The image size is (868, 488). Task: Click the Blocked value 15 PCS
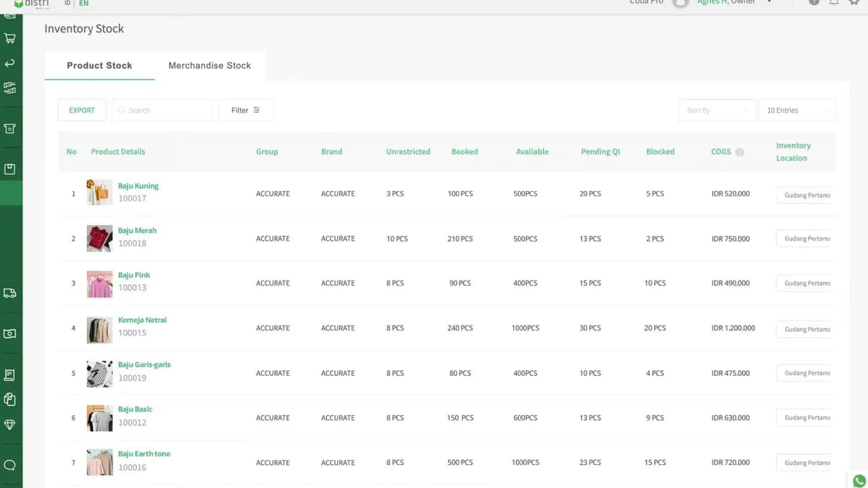(655, 463)
